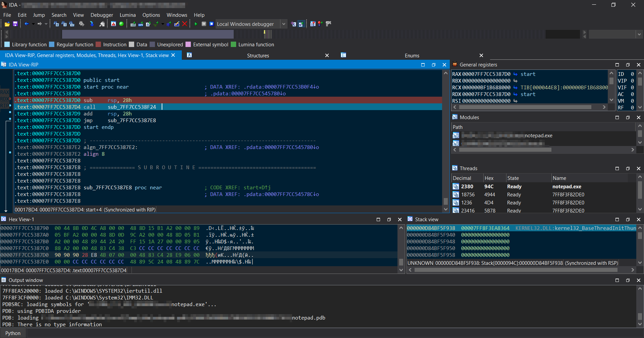The height and width of the screenshot is (338, 644).
Task: Click the green circle toolbar icon
Action: click(x=121, y=24)
